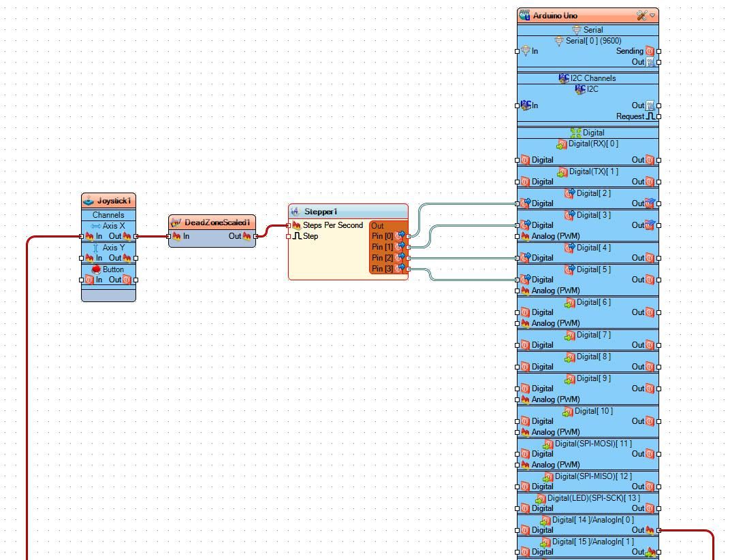Click the analog flame icon beside Axis X Out
730x560 pixels.
[125, 235]
